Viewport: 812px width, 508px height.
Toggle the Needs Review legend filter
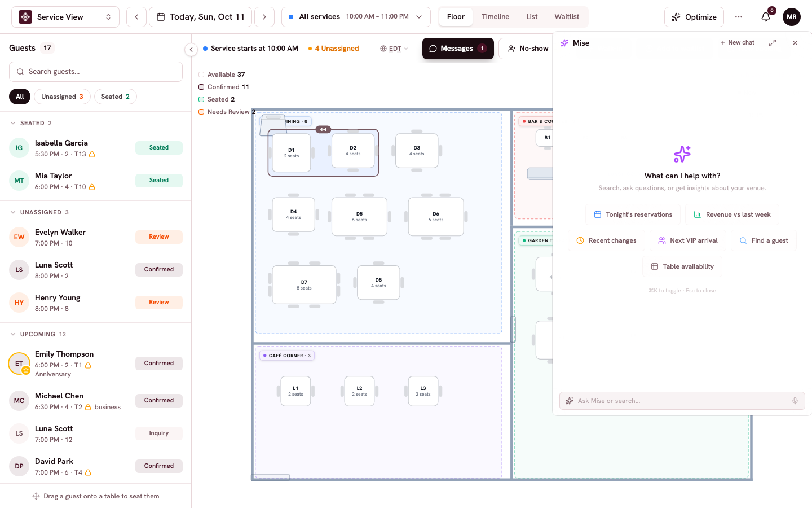pyautogui.click(x=227, y=112)
